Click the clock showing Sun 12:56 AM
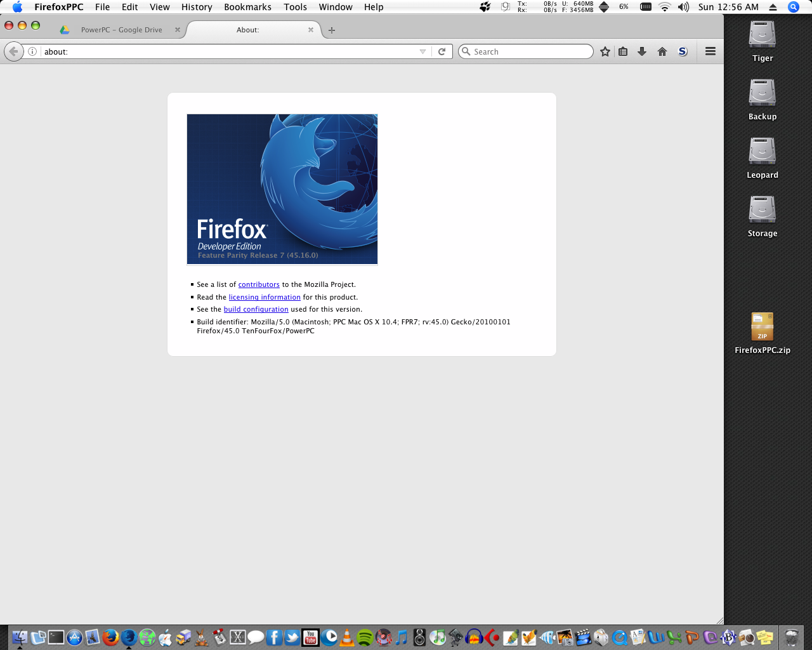Viewport: 812px width, 650px height. (x=728, y=7)
